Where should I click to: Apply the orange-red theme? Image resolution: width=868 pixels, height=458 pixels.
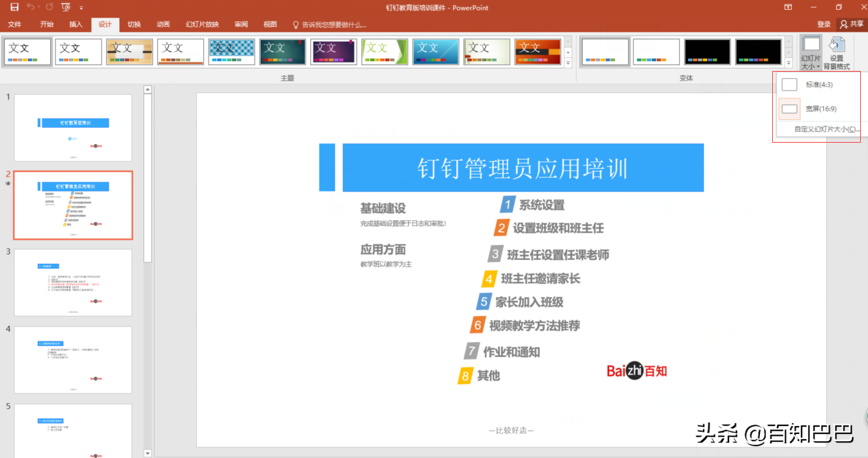pyautogui.click(x=538, y=51)
